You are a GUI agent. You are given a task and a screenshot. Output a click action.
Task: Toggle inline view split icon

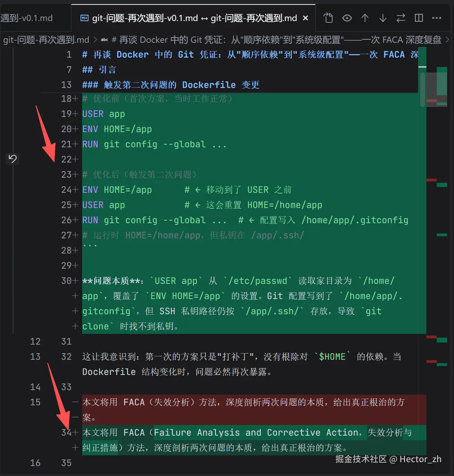[x=419, y=18]
